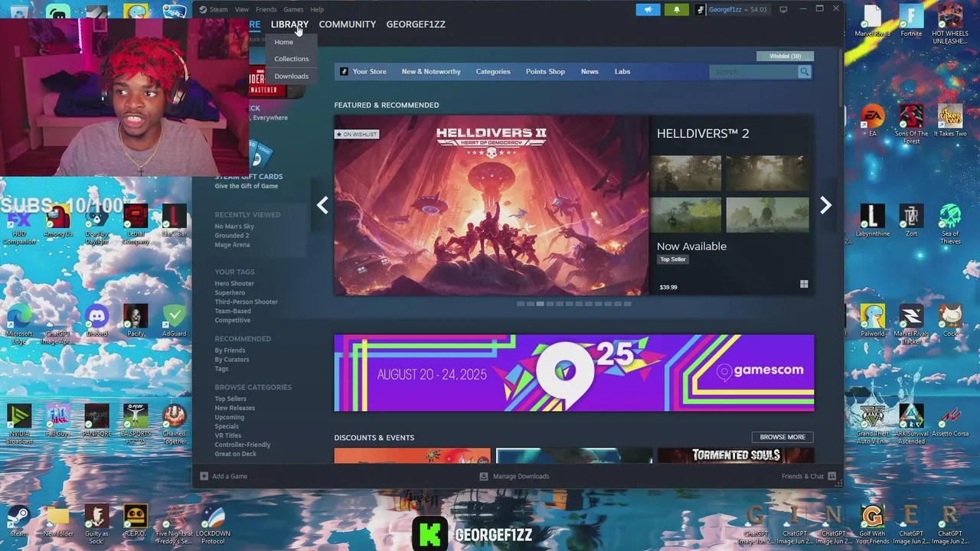Open It Takes Two desktop icon
This screenshot has width=980, height=551.
coord(950,121)
